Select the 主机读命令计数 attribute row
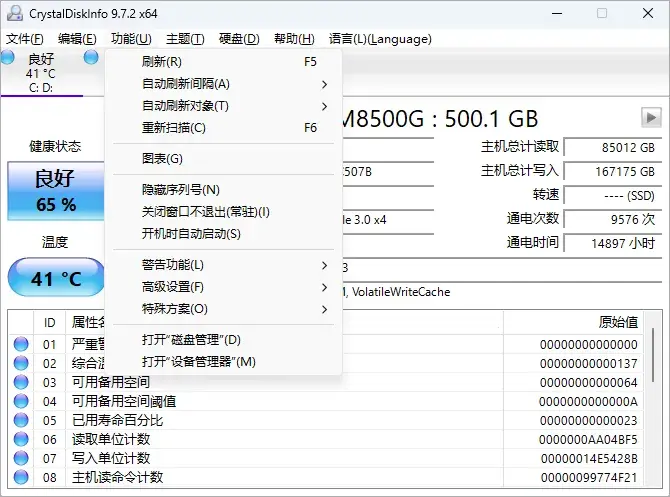This screenshot has width=670, height=497. pyautogui.click(x=326, y=477)
